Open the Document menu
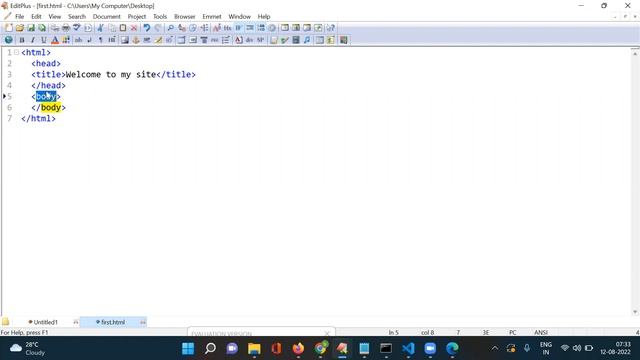 107,17
